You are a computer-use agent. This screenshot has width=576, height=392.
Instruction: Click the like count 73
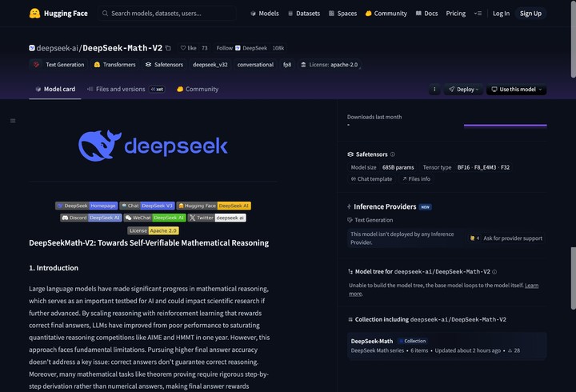point(205,48)
